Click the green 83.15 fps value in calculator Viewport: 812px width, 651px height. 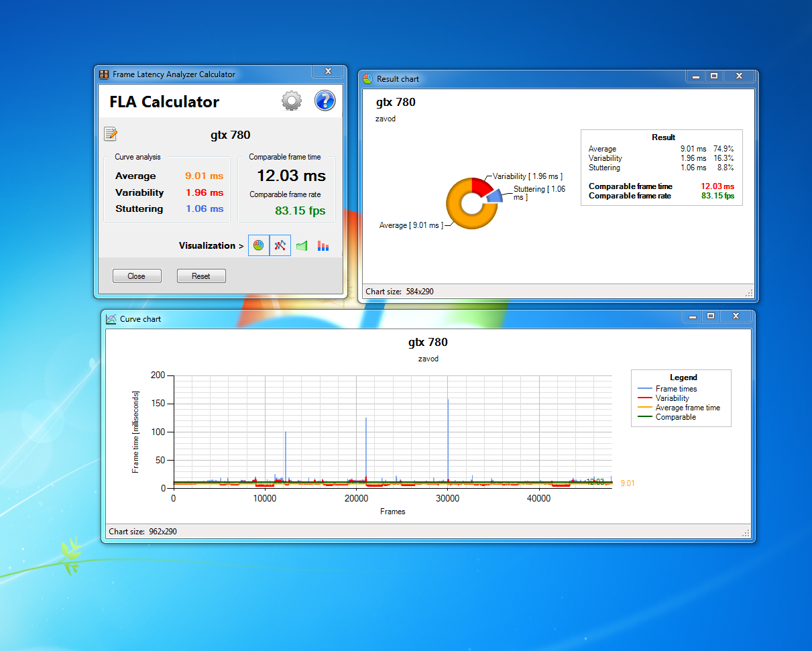tap(300, 211)
